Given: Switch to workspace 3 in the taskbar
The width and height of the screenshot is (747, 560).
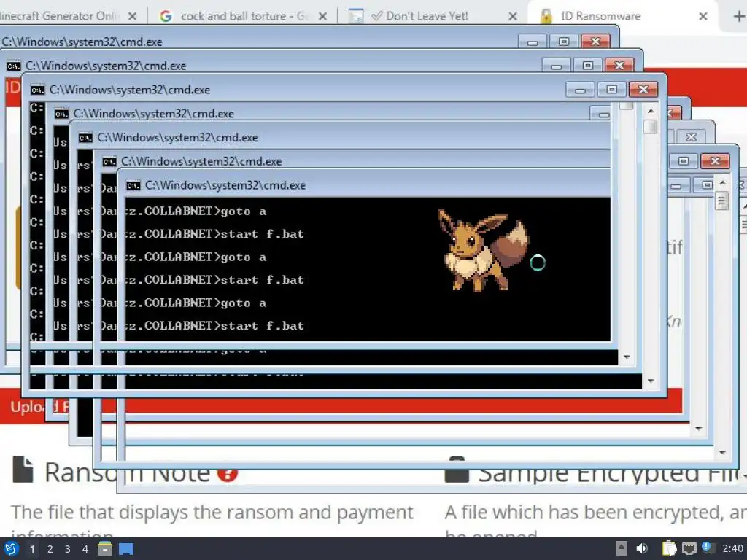Looking at the screenshot, I should [68, 549].
